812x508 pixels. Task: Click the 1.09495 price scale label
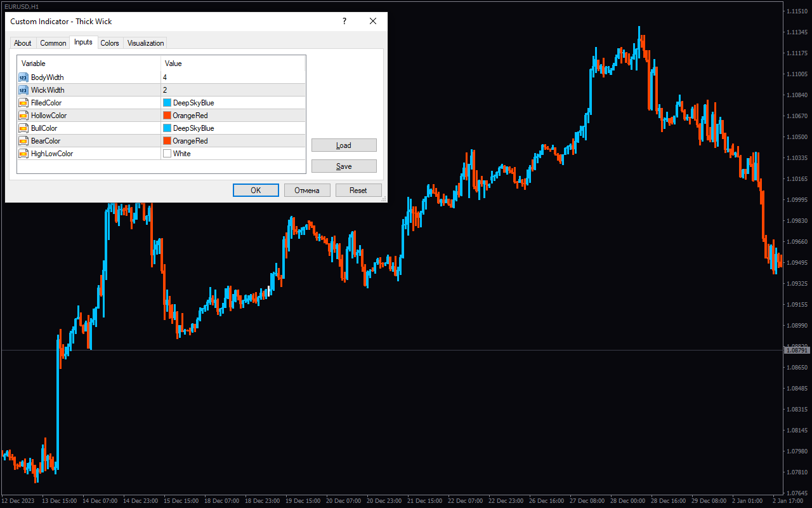point(797,263)
